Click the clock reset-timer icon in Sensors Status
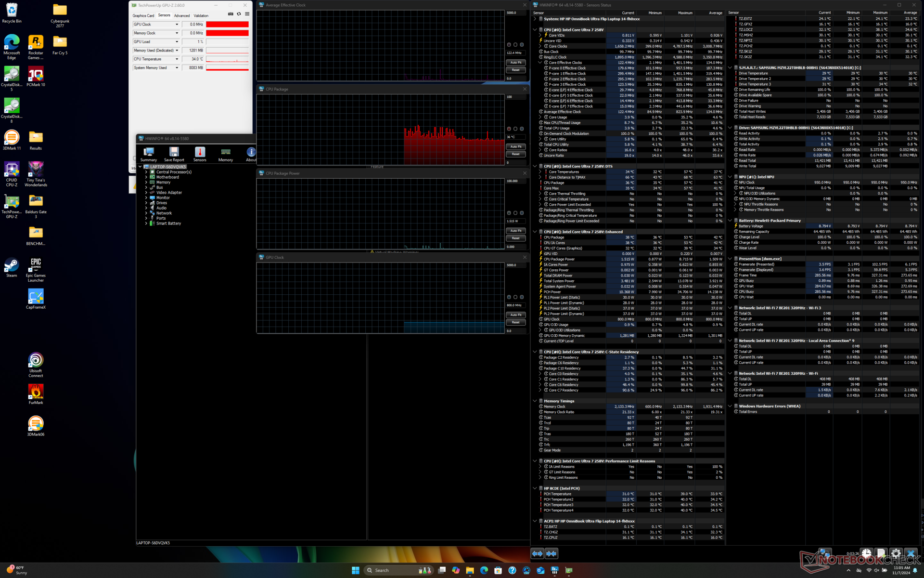924x578 pixels. tap(866, 553)
